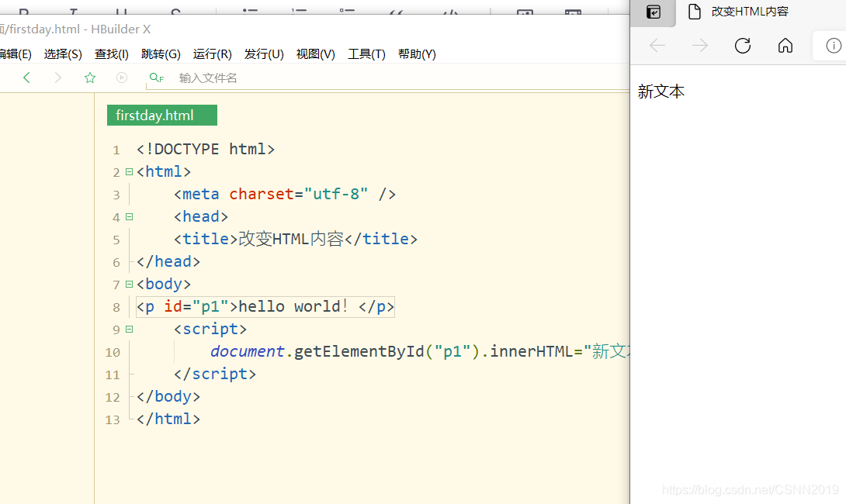Click the closing </html> tag line

click(168, 419)
